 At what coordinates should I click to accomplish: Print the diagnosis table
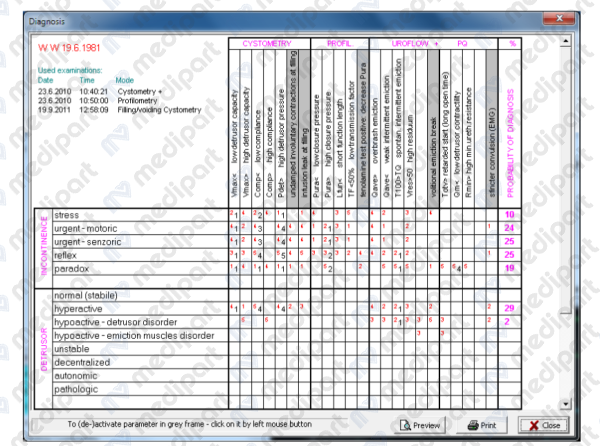482,425
